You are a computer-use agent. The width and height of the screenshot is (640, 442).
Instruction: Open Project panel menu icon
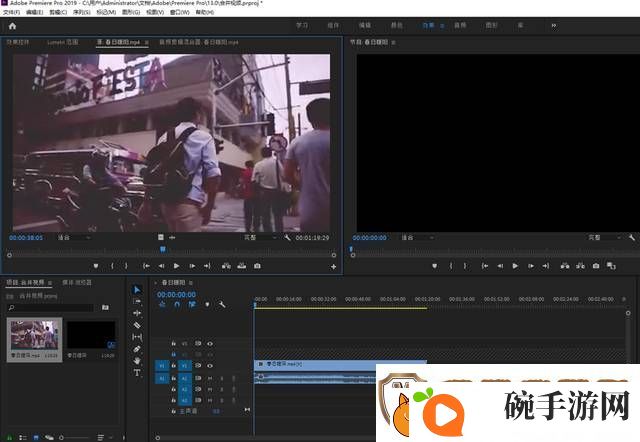[x=50, y=282]
